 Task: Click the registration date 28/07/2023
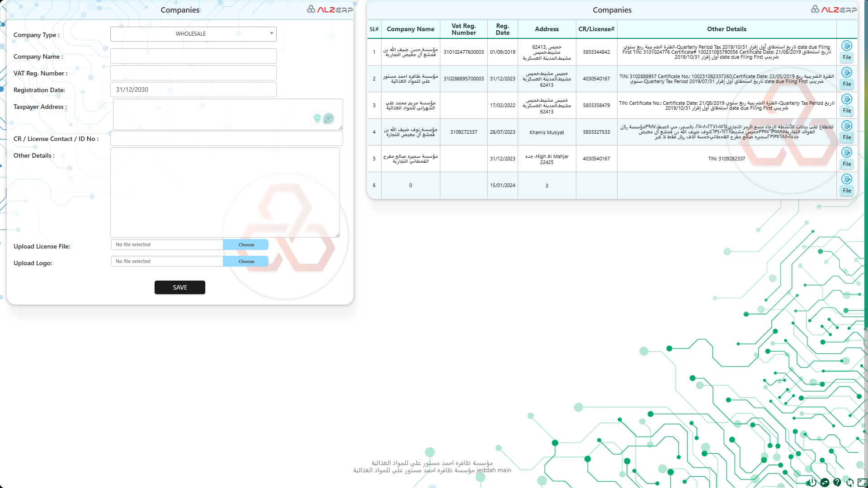pos(503,132)
